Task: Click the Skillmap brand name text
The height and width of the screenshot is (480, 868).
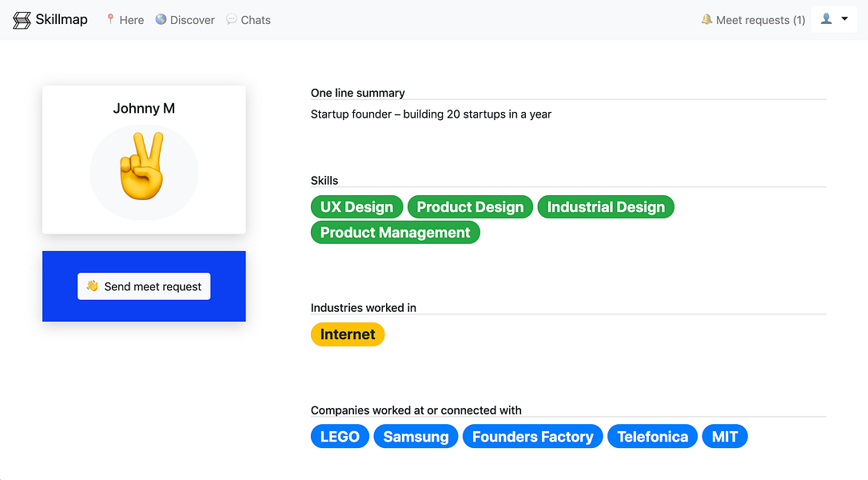Action: [x=62, y=19]
